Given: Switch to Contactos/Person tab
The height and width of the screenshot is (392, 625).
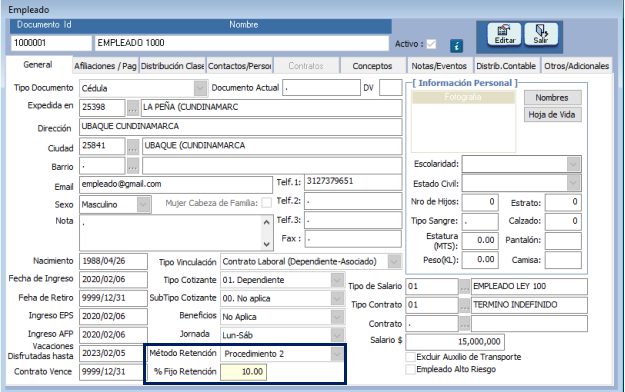Looking at the screenshot, I should (240, 66).
